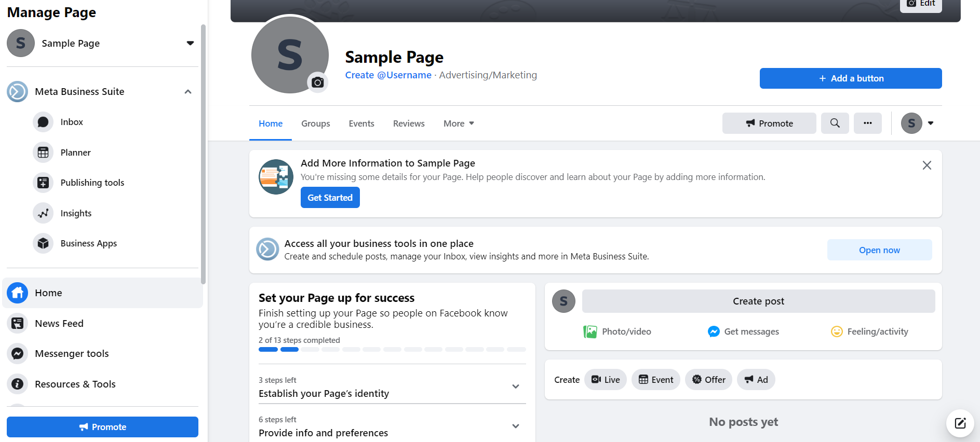Open the page search magnifier icon
This screenshot has height=442, width=980.
pos(835,123)
